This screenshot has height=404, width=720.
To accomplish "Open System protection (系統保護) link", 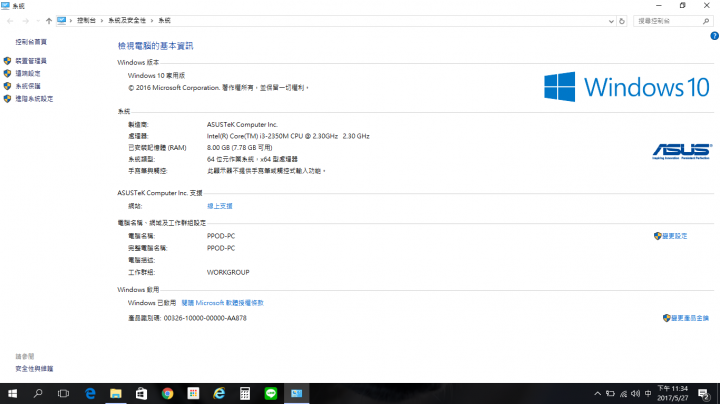I will [28, 86].
